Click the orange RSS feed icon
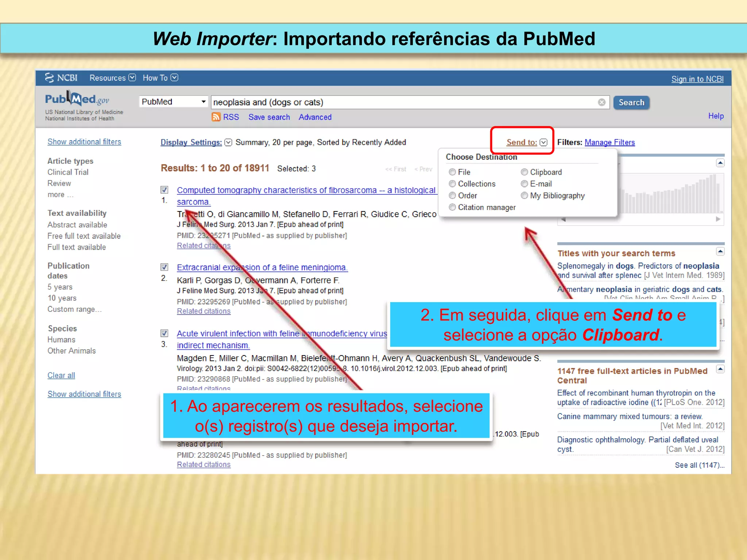Screen dimensions: 747x560 point(216,117)
